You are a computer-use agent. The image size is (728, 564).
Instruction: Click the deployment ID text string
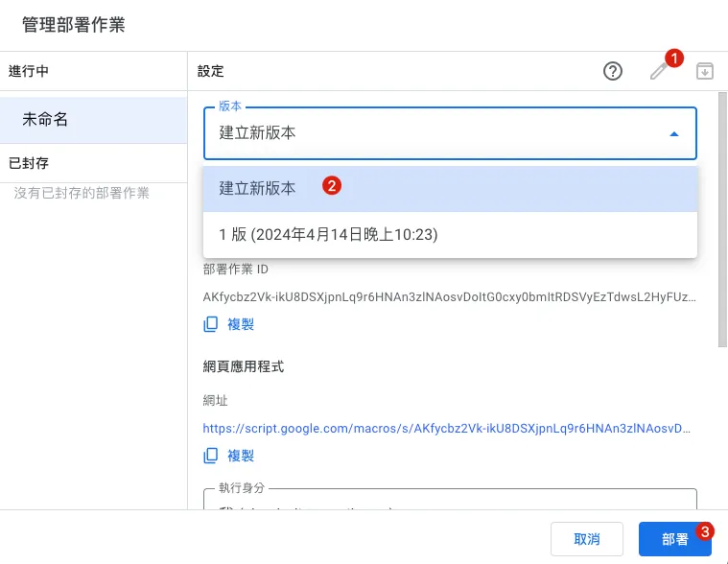click(449, 297)
